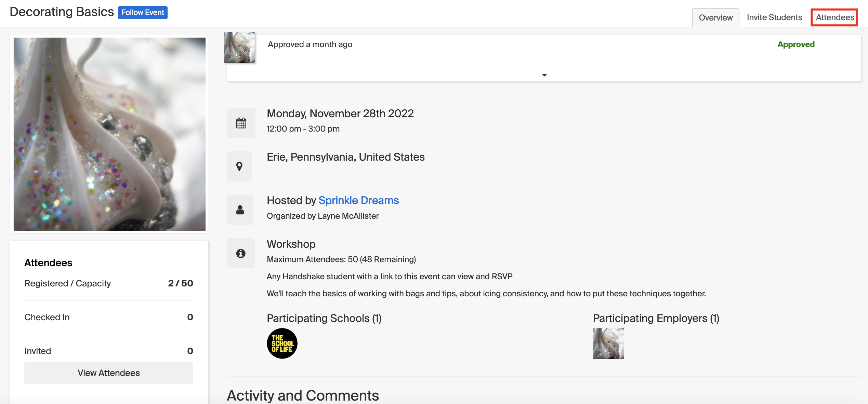Click the Invited row label
The image size is (868, 404).
pyautogui.click(x=38, y=351)
